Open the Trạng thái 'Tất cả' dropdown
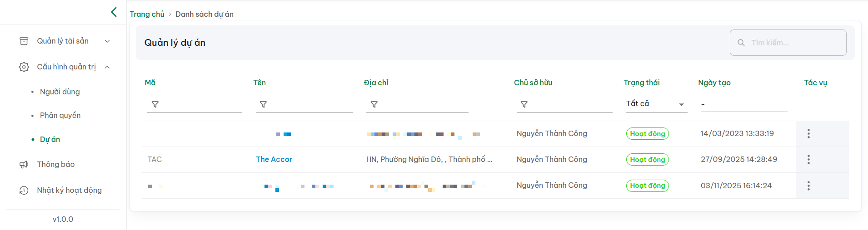The image size is (868, 230). (x=656, y=104)
